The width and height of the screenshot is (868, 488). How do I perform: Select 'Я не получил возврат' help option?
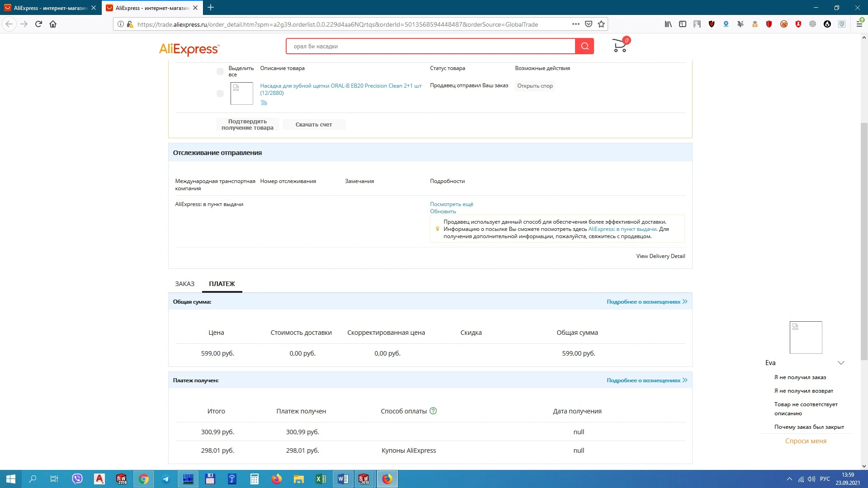[804, 391]
